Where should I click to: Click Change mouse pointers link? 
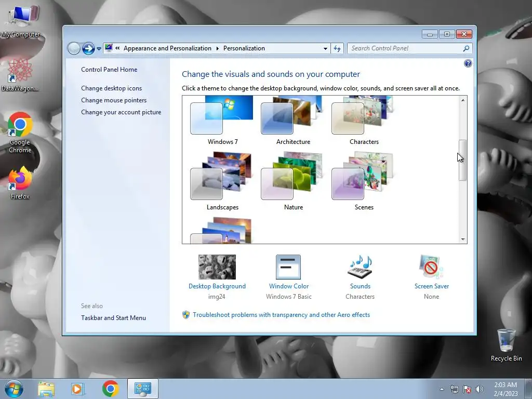pos(114,100)
